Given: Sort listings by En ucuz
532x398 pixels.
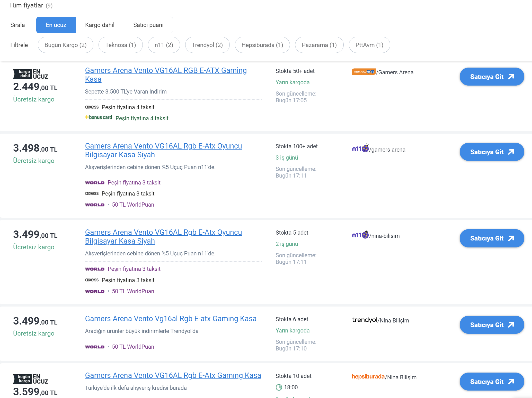Looking at the screenshot, I should pos(56,25).
